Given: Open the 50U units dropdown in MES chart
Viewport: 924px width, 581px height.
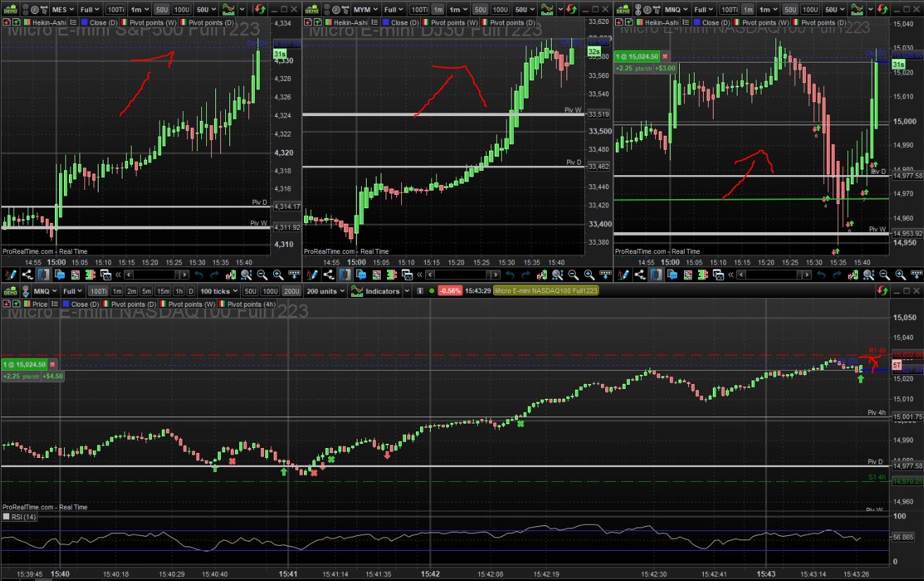Looking at the screenshot, I should pos(206,10).
